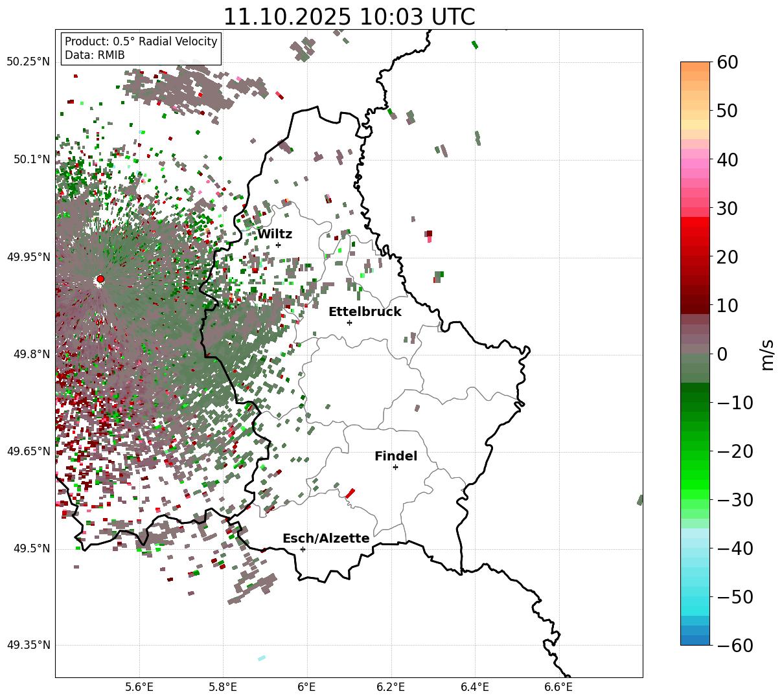Click the light cyan echo near the map bottom

(x=262, y=658)
